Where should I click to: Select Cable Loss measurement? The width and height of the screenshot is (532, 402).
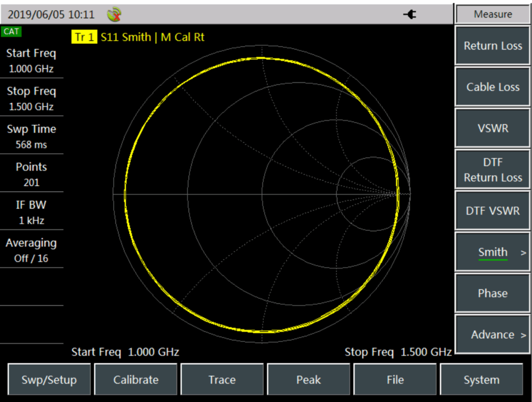coord(493,87)
